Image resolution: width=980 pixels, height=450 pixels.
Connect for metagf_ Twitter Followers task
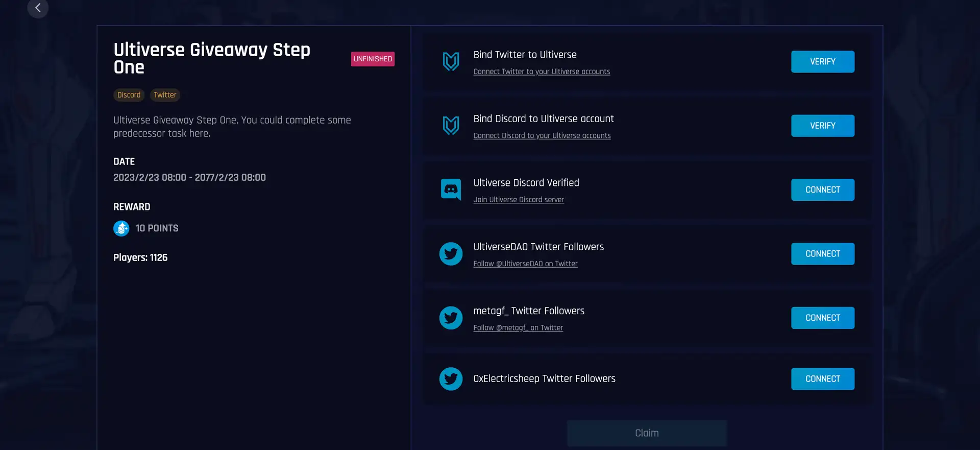tap(822, 318)
